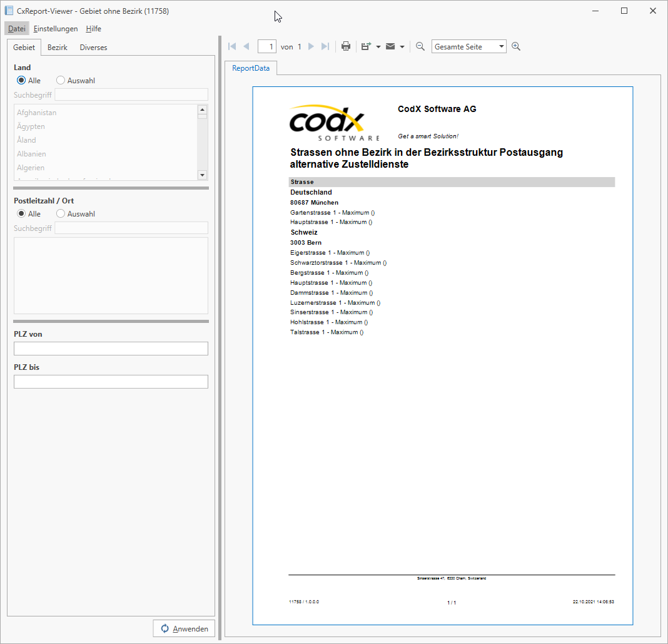Expand the email options dropdown arrow

[402, 46]
